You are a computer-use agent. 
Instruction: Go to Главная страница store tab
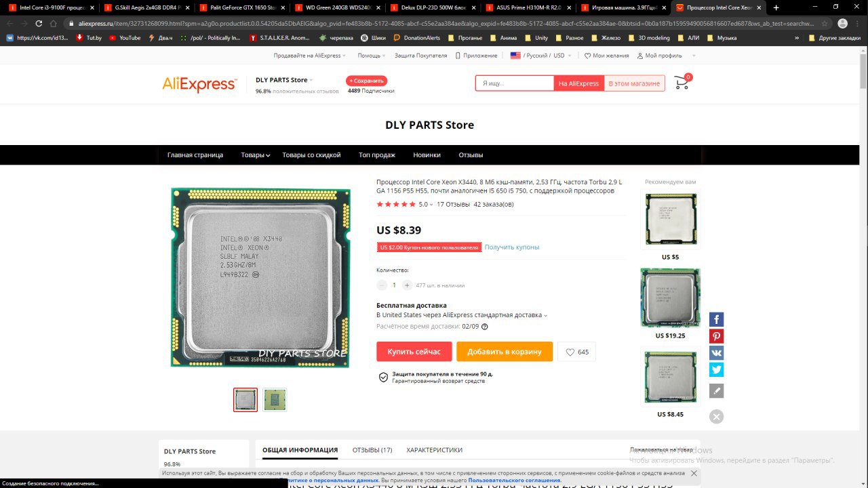tap(195, 155)
